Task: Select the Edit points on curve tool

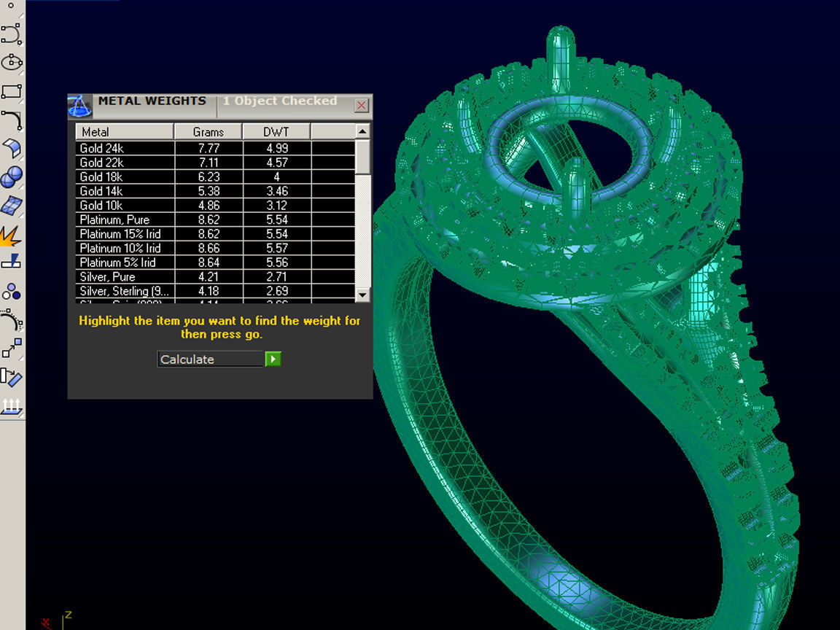Action: coord(11,320)
